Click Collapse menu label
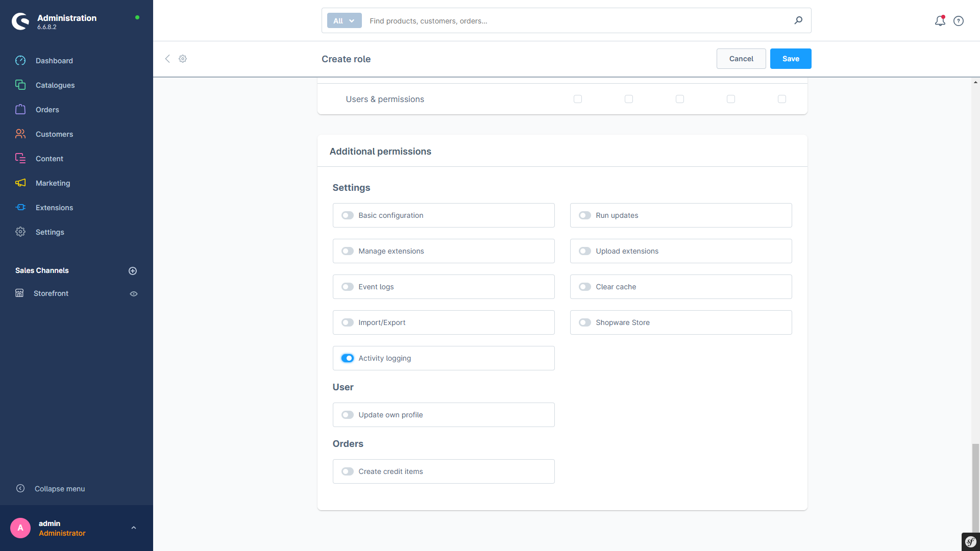This screenshot has height=551, width=980. (60, 489)
